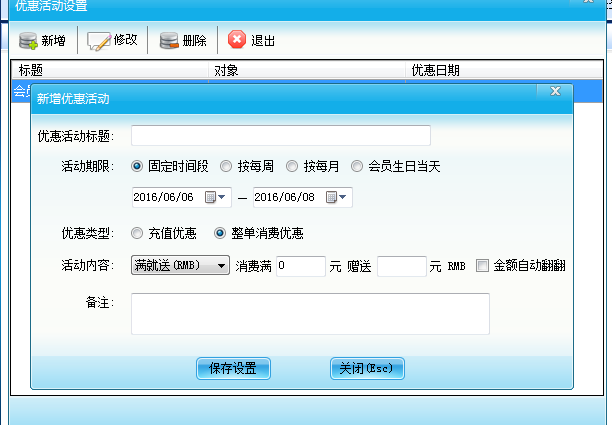Close the 新增优惠活动 dialog with X
Image resolution: width=612 pixels, height=425 pixels.
(555, 91)
